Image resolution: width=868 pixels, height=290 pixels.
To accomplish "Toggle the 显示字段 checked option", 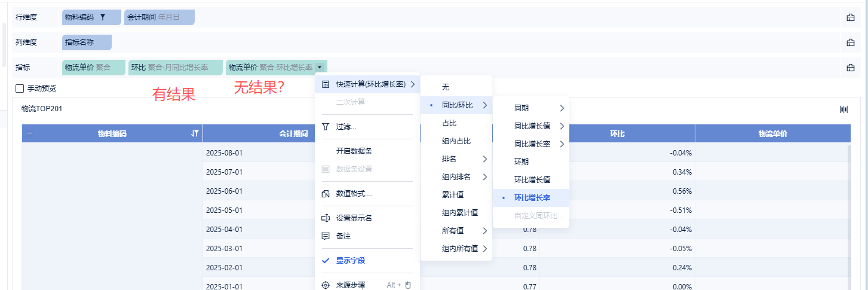I will coord(350,261).
